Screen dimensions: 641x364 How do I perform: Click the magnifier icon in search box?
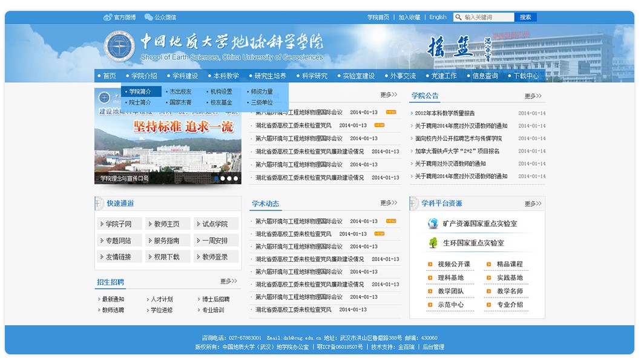pyautogui.click(x=458, y=17)
